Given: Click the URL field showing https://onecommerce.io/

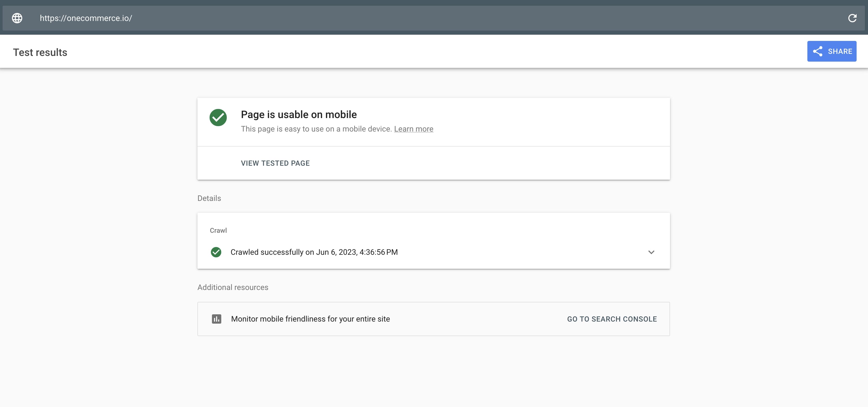Looking at the screenshot, I should click(x=434, y=18).
